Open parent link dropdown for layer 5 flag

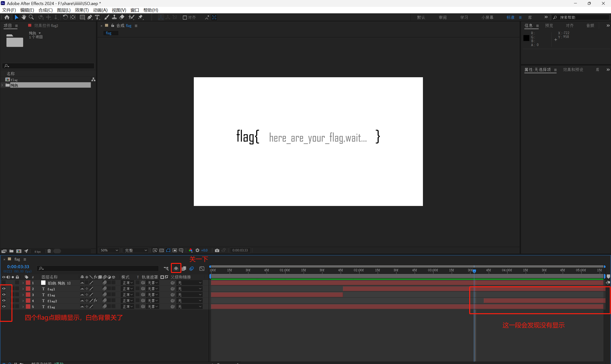(x=190, y=307)
